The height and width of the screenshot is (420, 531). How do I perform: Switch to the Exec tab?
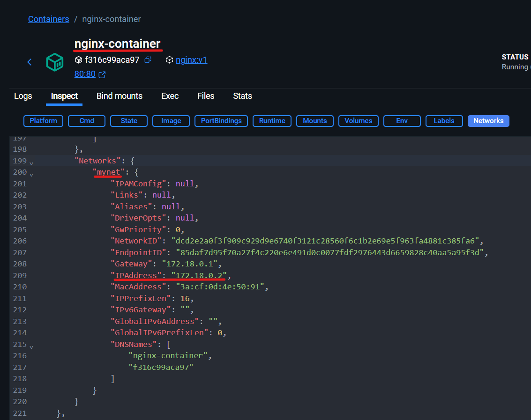[x=170, y=96]
